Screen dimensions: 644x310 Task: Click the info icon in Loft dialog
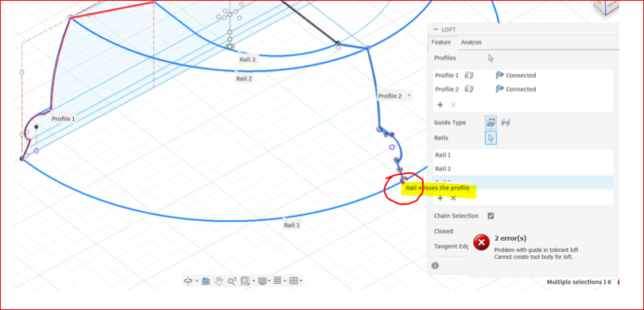click(436, 265)
